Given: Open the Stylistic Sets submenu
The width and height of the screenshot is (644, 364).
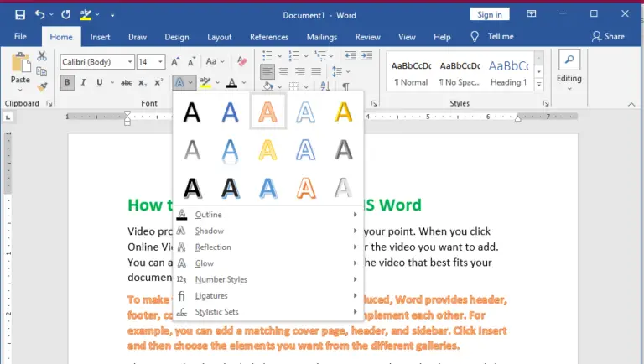Looking at the screenshot, I should [268, 312].
